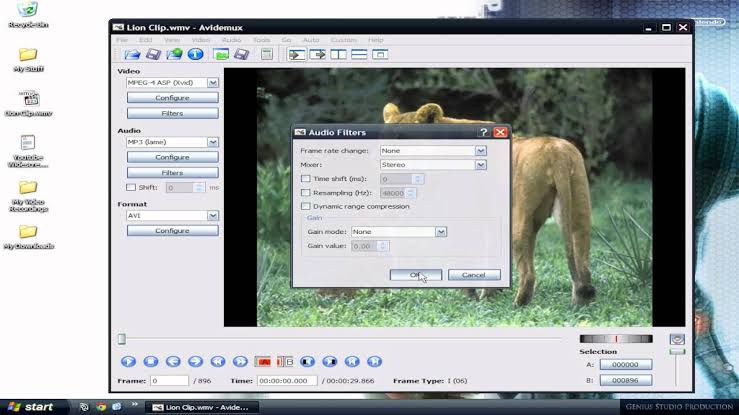739x415 pixels.
Task: Click the Open video file toolbar icon
Action: pos(130,54)
